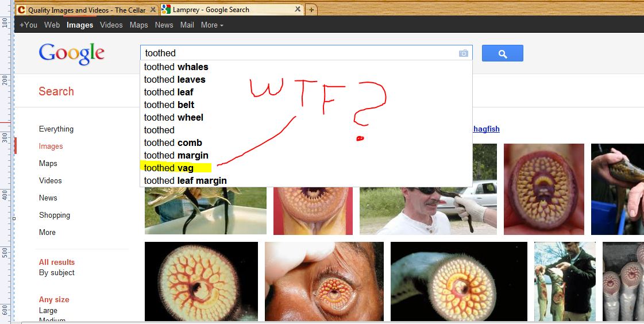Expand the More dropdown in top bar
This screenshot has width=644, height=324.
212,25
